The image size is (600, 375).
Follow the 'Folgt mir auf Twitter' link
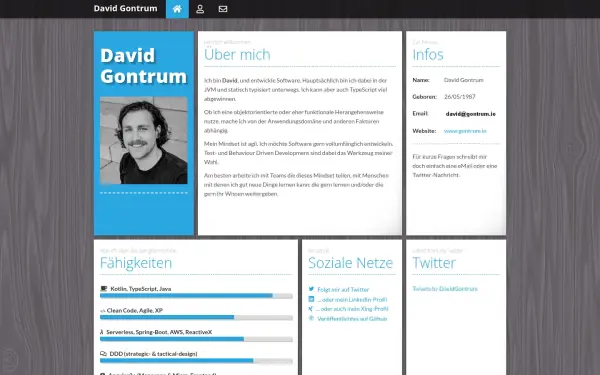pos(343,290)
